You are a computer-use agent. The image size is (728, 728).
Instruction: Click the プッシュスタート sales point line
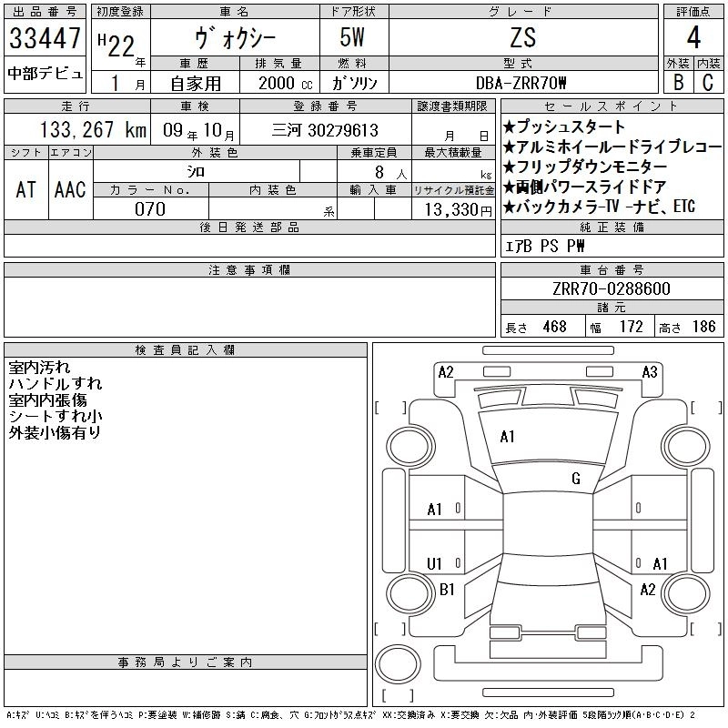click(x=564, y=126)
